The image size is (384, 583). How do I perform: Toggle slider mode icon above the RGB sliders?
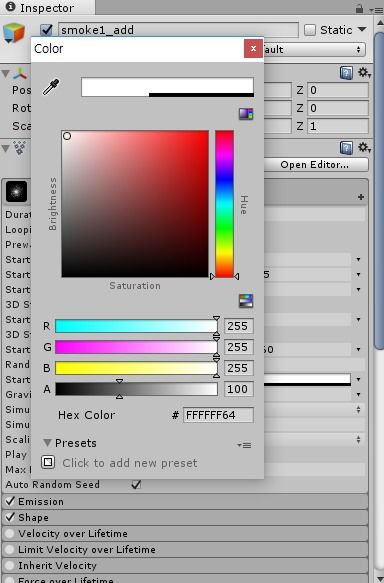click(x=246, y=301)
